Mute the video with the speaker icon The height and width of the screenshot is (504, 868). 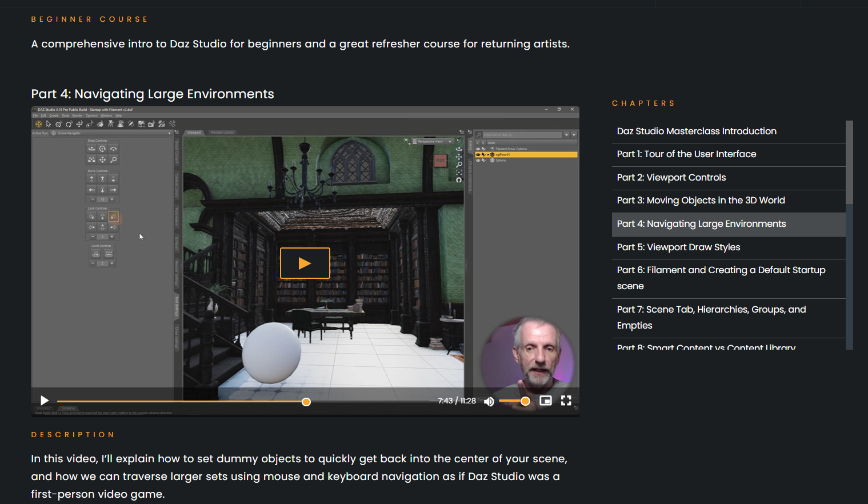pos(489,401)
